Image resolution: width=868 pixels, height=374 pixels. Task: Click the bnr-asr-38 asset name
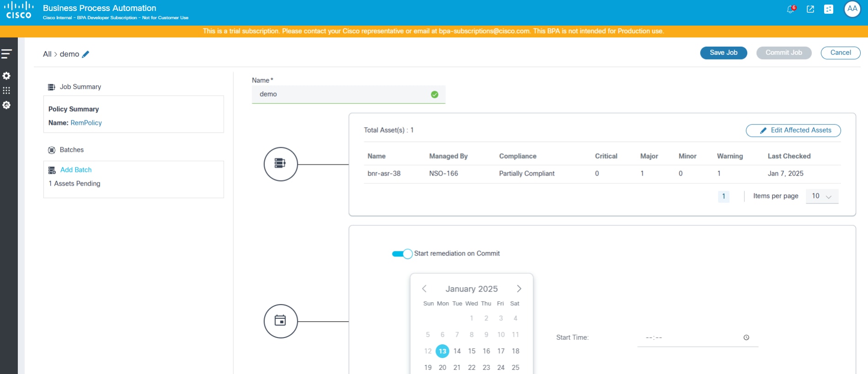pyautogui.click(x=384, y=174)
